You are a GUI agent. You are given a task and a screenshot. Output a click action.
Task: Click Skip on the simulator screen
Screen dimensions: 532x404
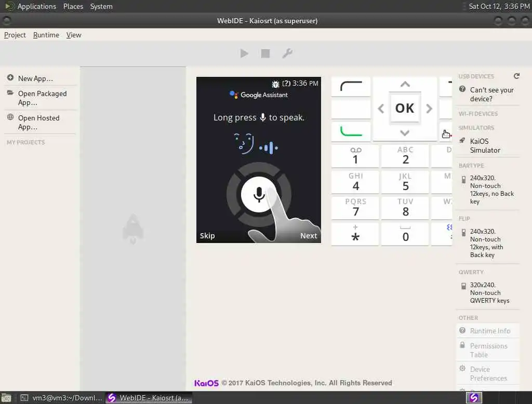(x=207, y=235)
